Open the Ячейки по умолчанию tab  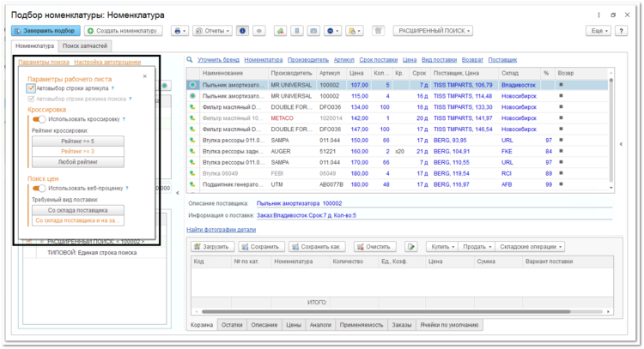click(x=449, y=325)
